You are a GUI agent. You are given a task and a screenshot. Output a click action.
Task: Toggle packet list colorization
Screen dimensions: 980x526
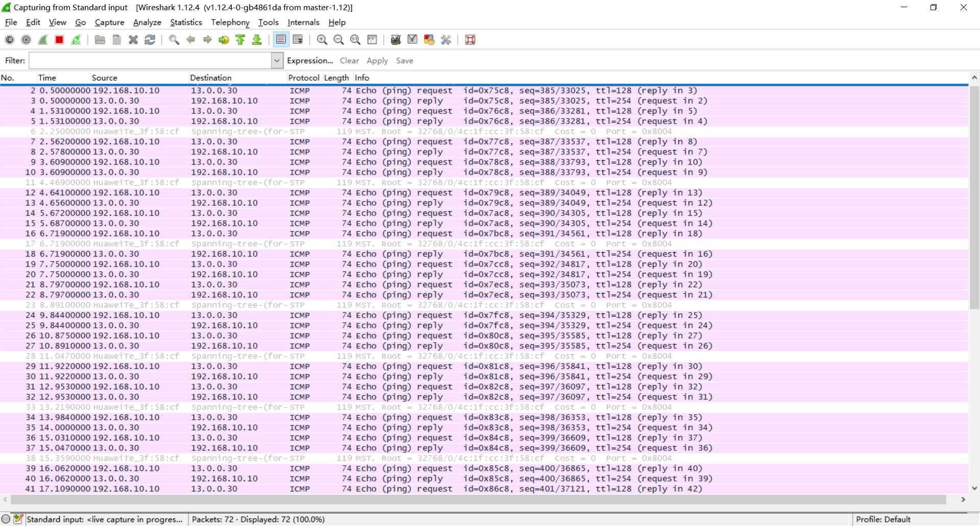point(281,40)
